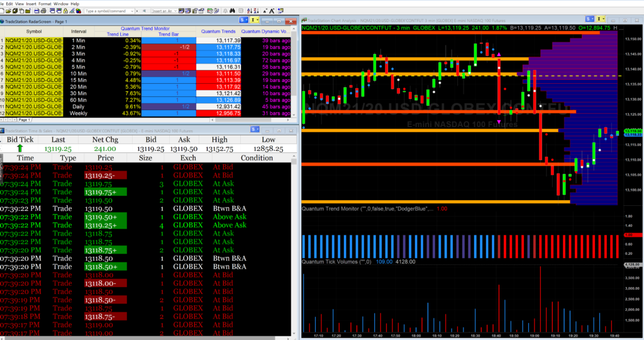Viewport: 644px width, 340px height.
Task: Open RadarScreen window yellow I interval link
Action: [254, 20]
